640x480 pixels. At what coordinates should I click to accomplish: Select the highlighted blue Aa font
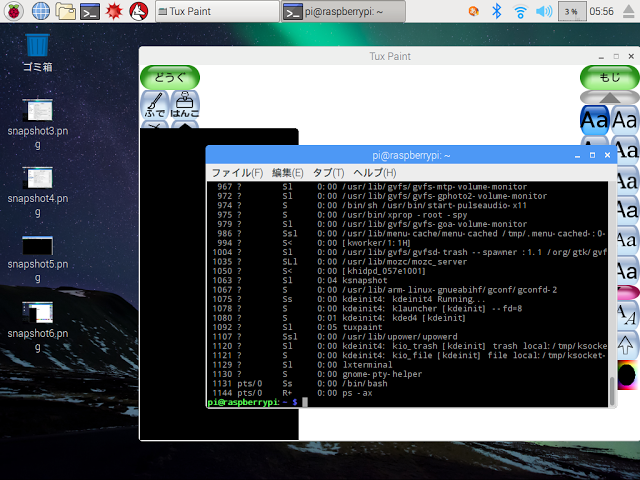(x=595, y=120)
